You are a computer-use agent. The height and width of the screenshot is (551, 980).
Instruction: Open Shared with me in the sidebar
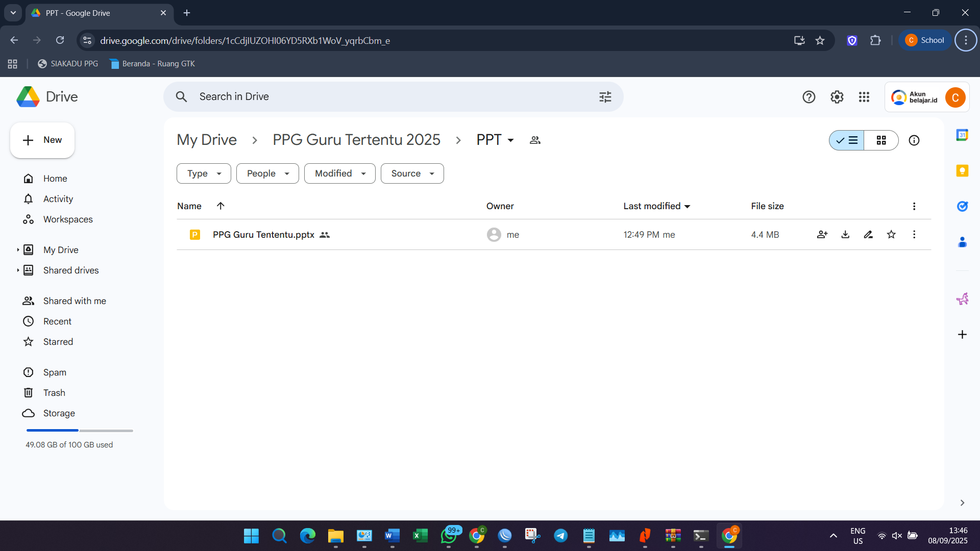[x=75, y=301]
